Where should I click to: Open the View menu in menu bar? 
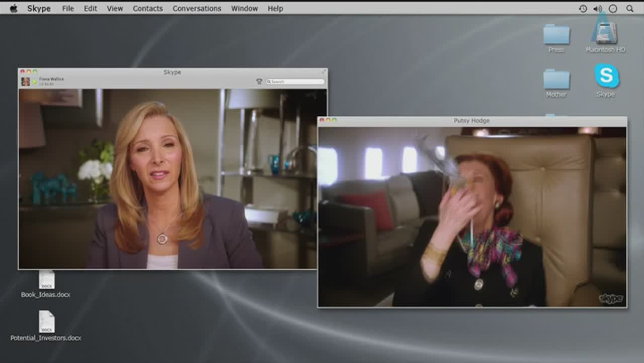pos(115,9)
